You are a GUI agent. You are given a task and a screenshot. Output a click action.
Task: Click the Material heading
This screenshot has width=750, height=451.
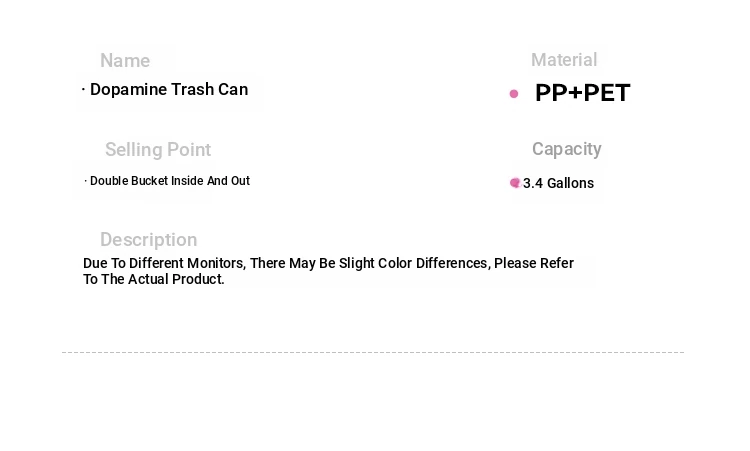(x=564, y=60)
